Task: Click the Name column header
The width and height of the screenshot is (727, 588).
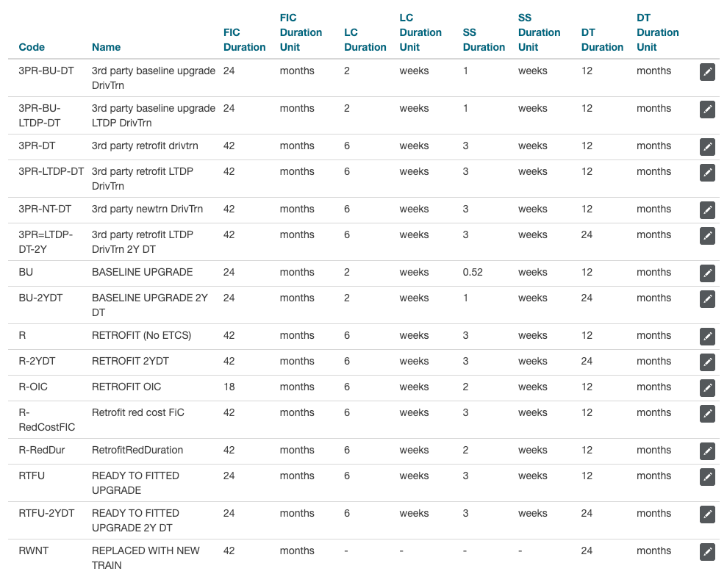Action: pyautogui.click(x=106, y=47)
